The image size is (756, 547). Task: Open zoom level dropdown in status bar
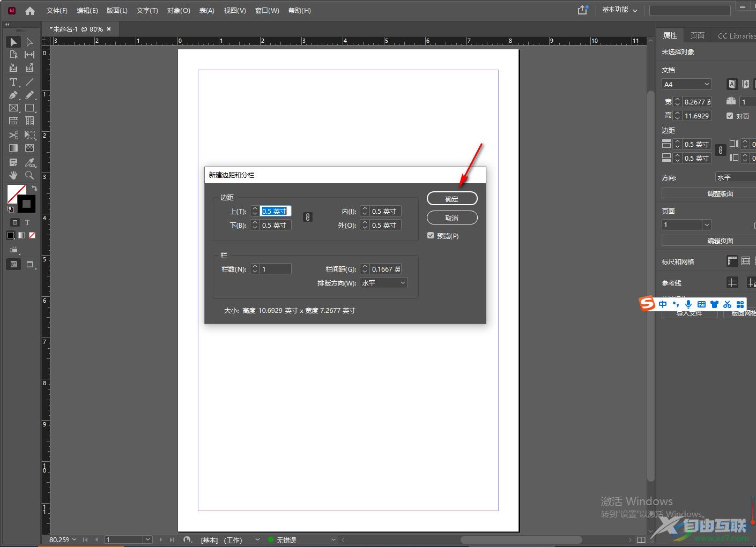click(75, 539)
